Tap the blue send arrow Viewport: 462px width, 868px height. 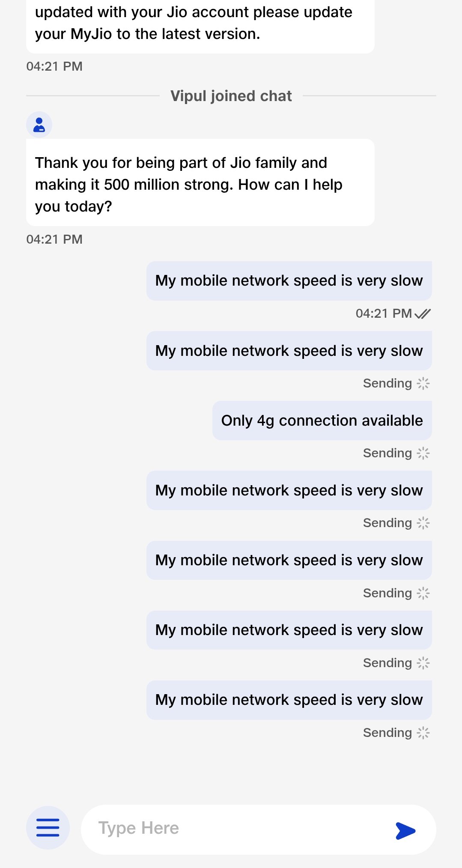[x=405, y=830]
